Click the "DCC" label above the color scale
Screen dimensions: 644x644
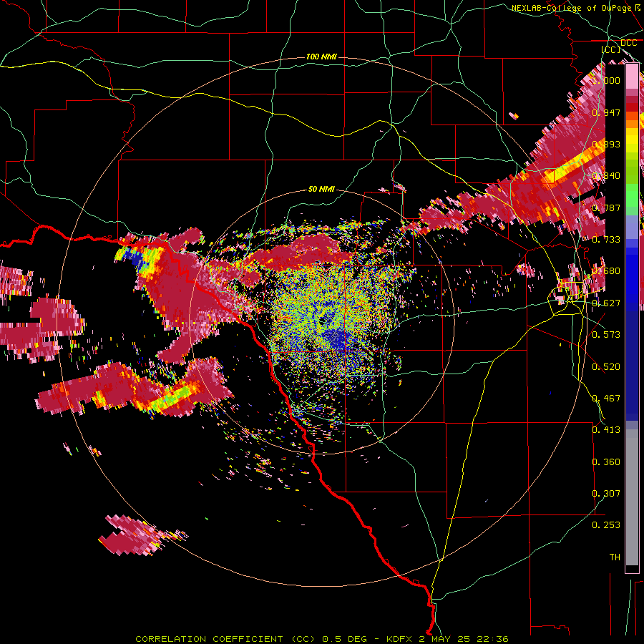[628, 43]
